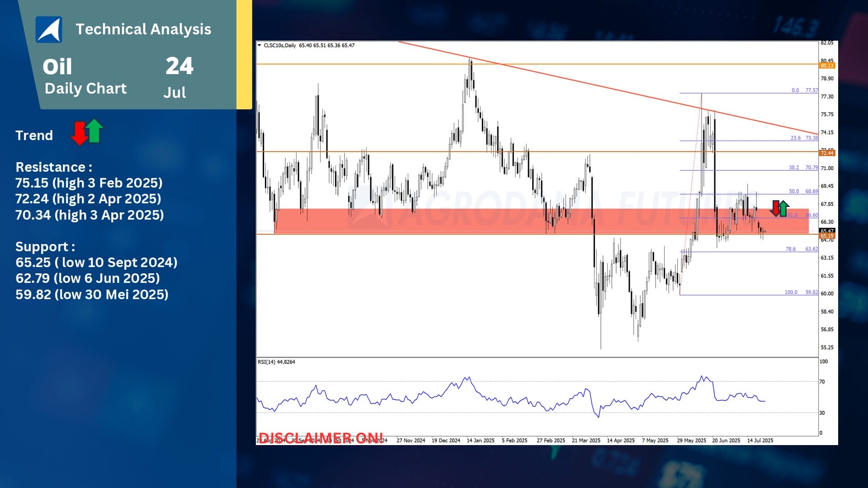
Task: Click the blue arrow company logo
Action: 49,29
